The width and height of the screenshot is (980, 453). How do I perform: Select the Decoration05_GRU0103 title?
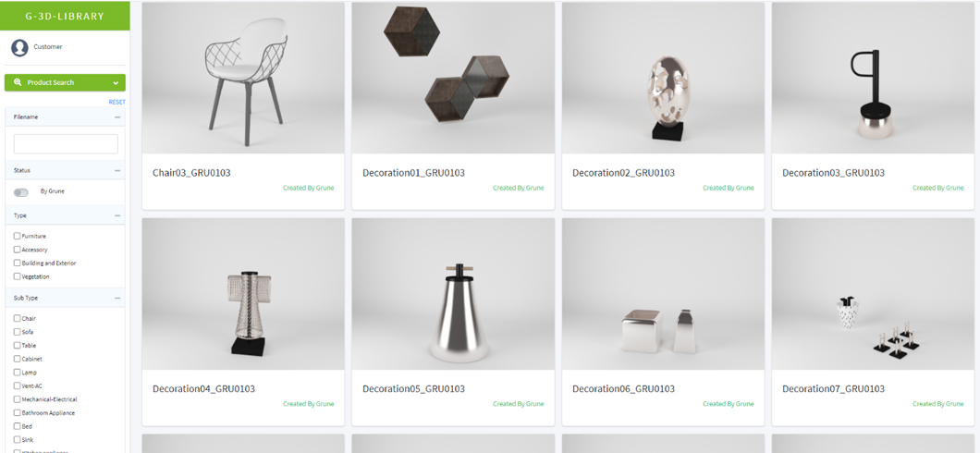[x=414, y=388]
